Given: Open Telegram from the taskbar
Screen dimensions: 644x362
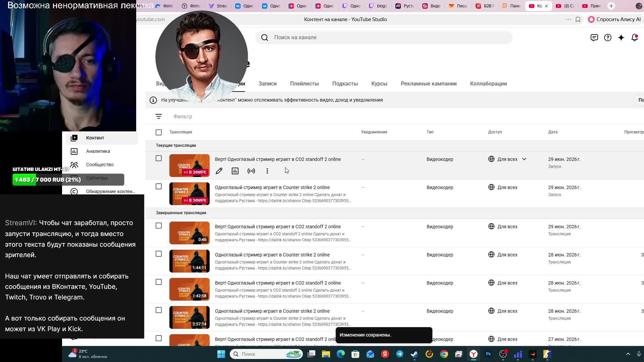Looking at the screenshot, I should pyautogui.click(x=400, y=354).
